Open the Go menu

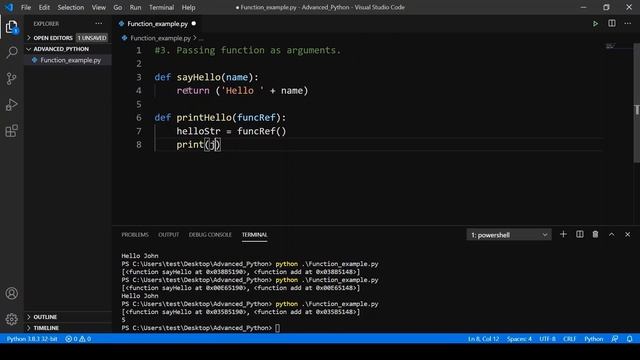pyautogui.click(x=118, y=7)
